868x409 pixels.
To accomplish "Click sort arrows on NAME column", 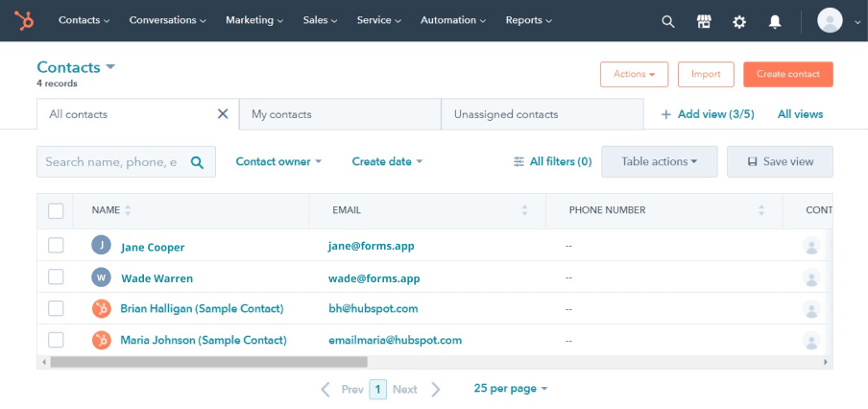I will [x=128, y=210].
